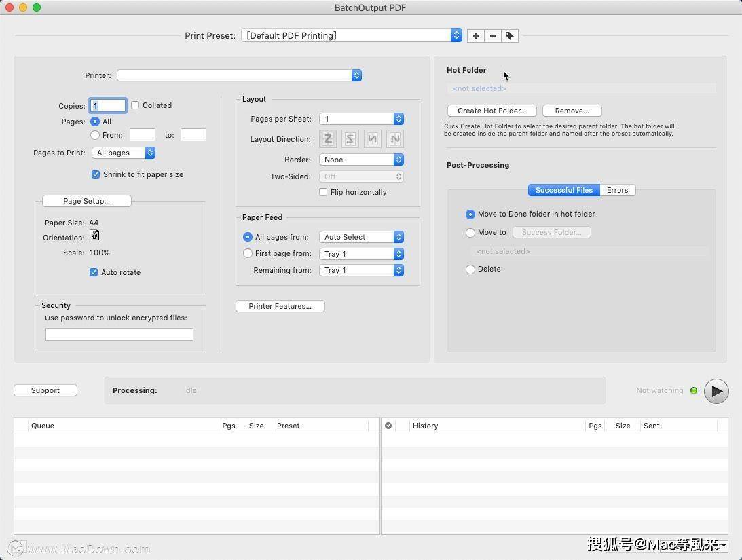Viewport: 742px width, 560px height.
Task: Select the Successful Files tab
Action: [x=563, y=190]
